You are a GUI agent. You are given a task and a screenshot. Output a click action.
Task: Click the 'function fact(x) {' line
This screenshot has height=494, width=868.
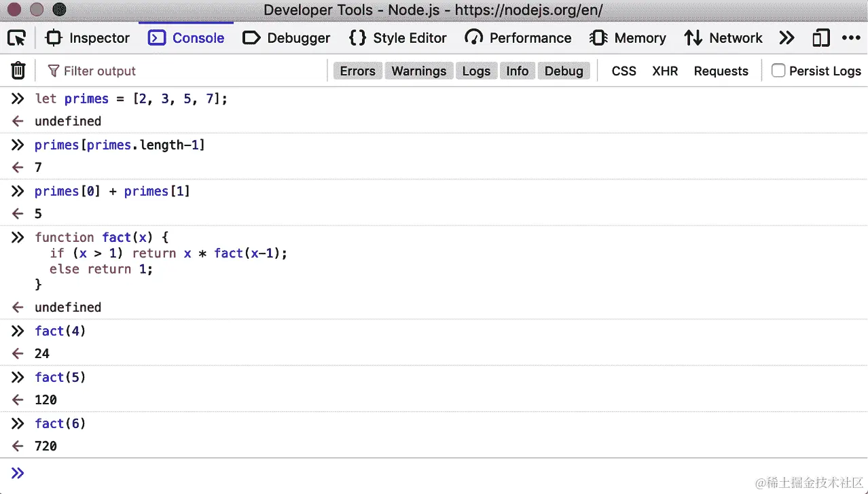[x=101, y=237]
